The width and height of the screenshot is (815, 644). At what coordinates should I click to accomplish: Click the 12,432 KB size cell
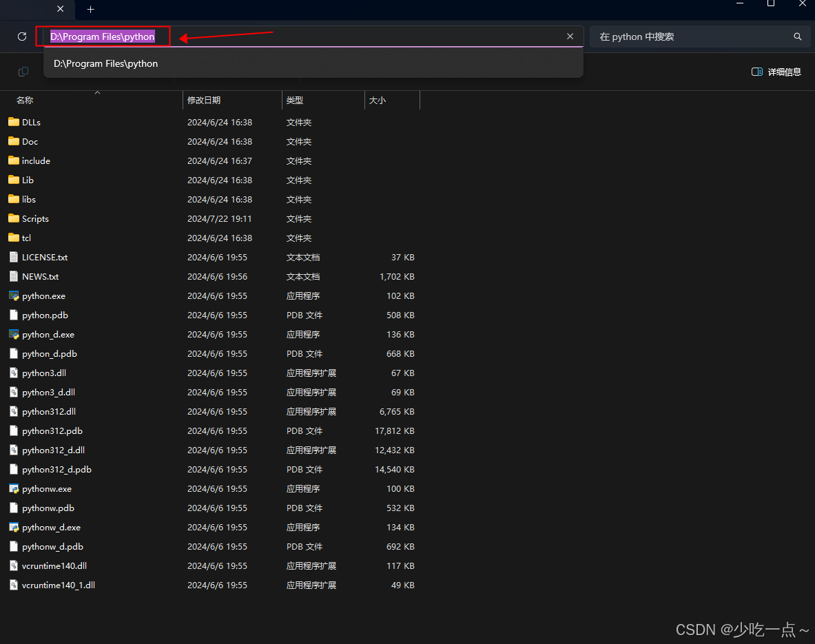point(395,450)
